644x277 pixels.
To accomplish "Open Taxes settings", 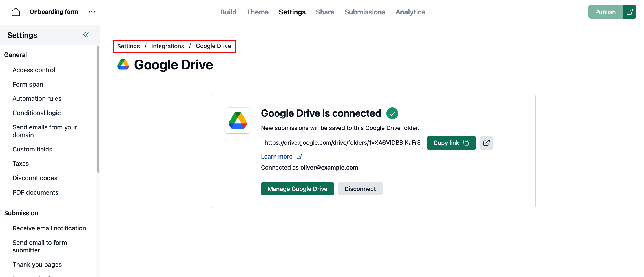I will tap(21, 164).
